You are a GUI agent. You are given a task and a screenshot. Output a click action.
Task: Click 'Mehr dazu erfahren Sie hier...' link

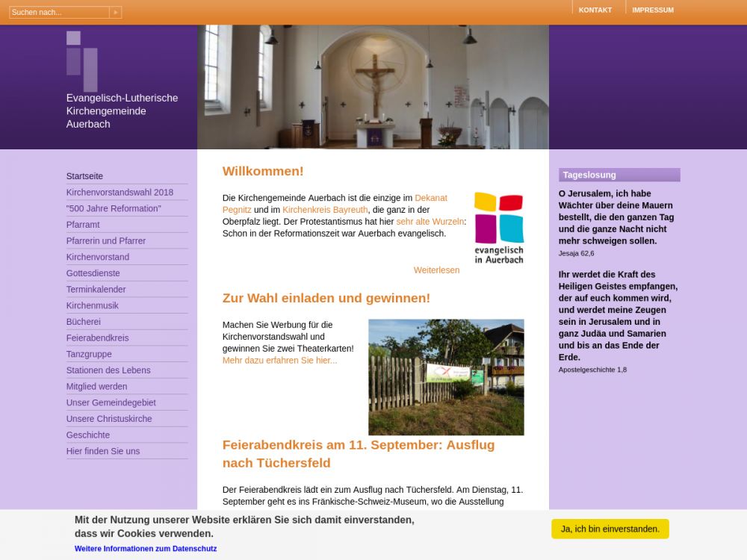pyautogui.click(x=279, y=361)
